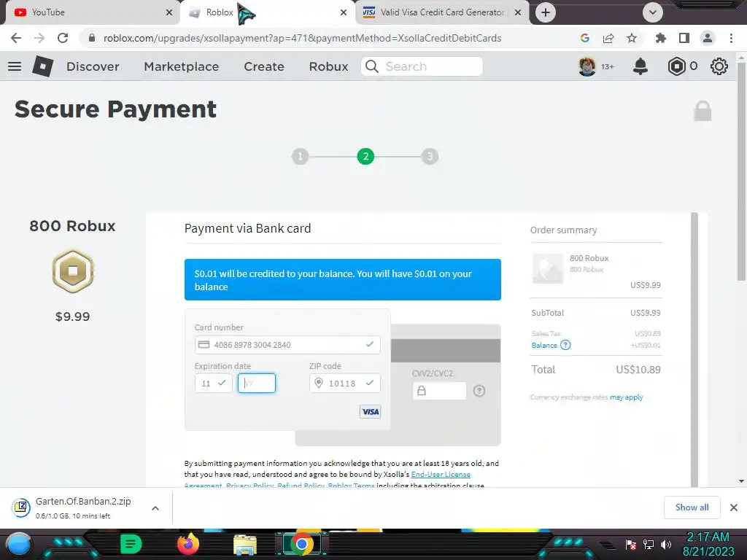Close the downloads bar
Viewport: 747px width, 560px height.
point(734,507)
